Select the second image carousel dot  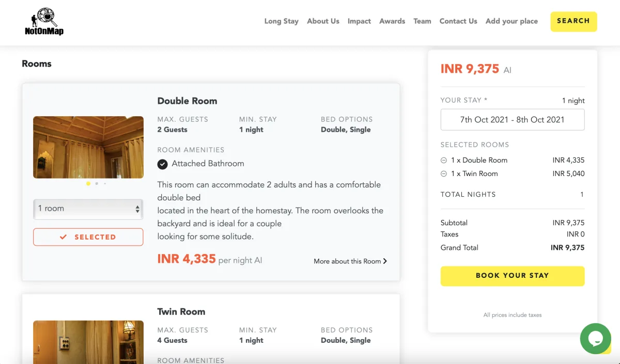pos(97,183)
